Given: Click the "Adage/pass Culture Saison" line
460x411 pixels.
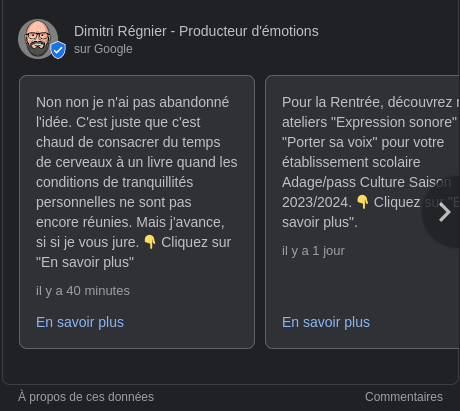Looking at the screenshot, I should tap(367, 182).
